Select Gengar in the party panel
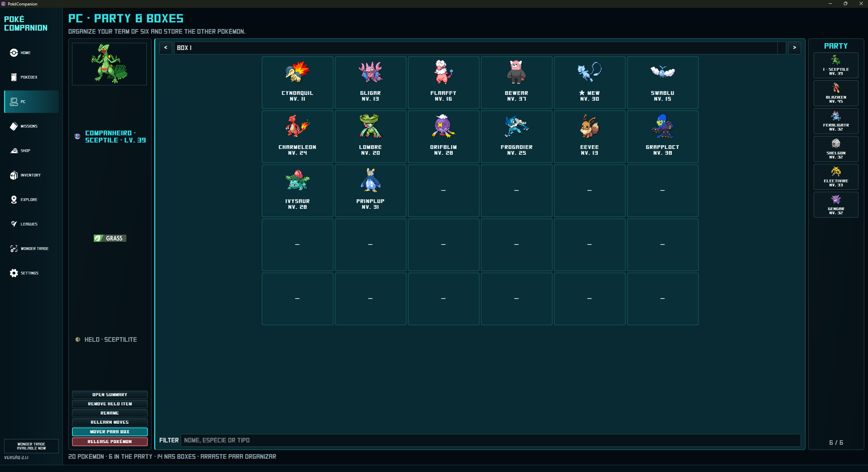 coord(836,205)
